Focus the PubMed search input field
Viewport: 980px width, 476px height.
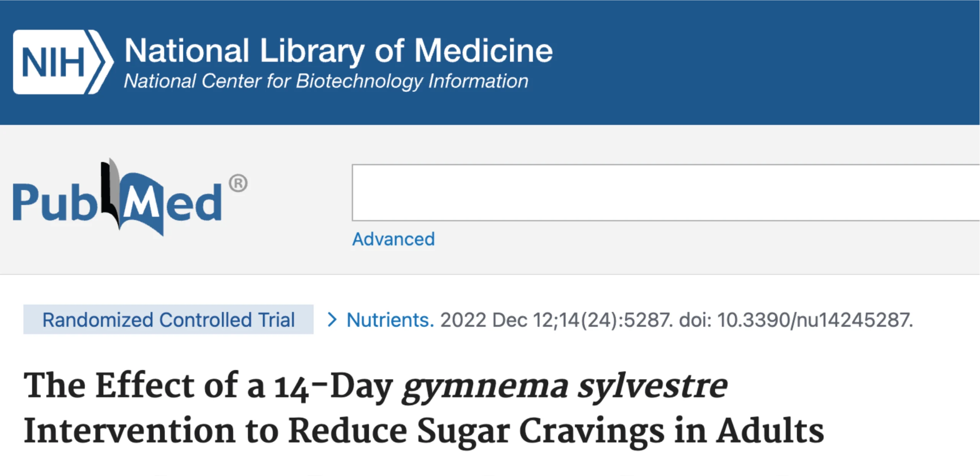tap(666, 192)
